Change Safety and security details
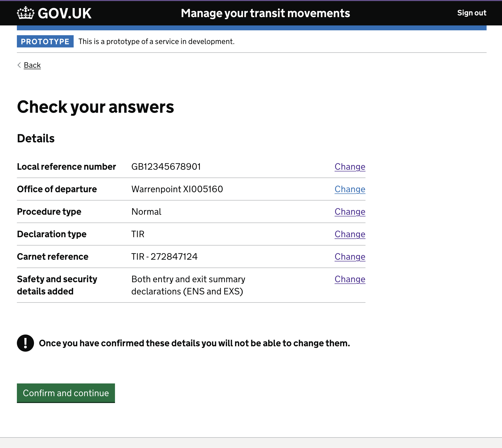 coord(350,279)
